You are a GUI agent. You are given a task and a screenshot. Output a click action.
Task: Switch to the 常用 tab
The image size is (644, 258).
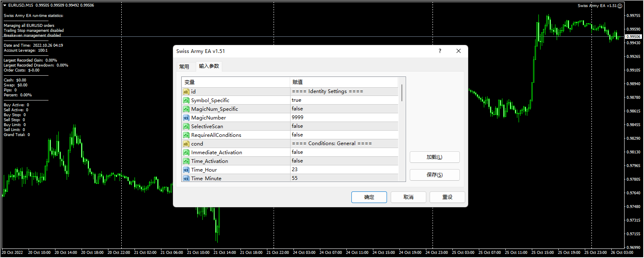pyautogui.click(x=184, y=67)
